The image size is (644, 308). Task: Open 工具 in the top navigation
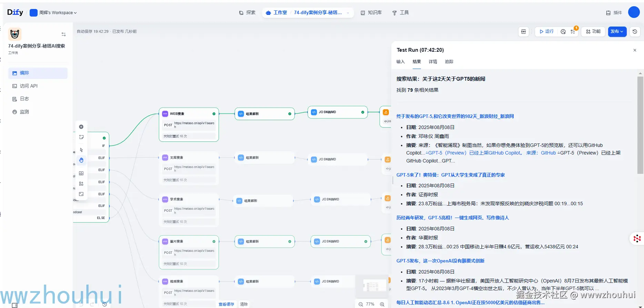click(x=401, y=13)
